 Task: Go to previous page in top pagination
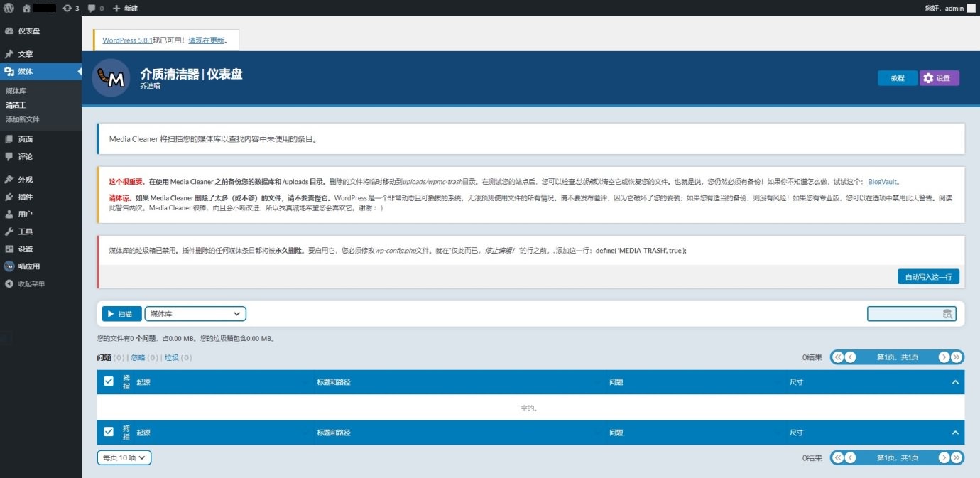[850, 357]
